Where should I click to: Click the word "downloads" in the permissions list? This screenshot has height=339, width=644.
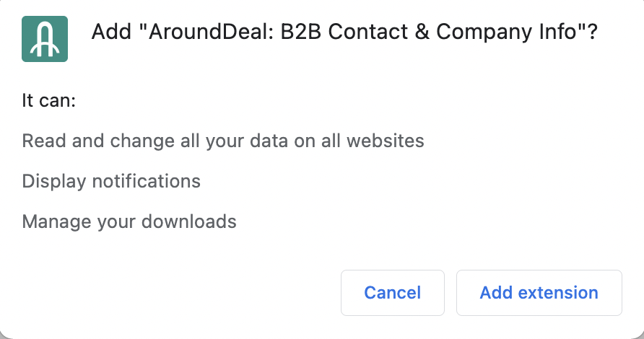coord(191,221)
